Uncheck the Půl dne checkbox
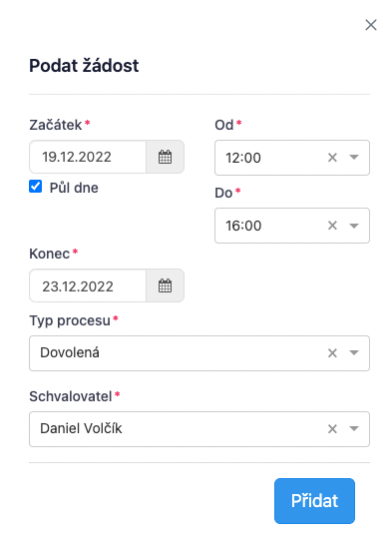This screenshot has width=392, height=537. point(36,187)
